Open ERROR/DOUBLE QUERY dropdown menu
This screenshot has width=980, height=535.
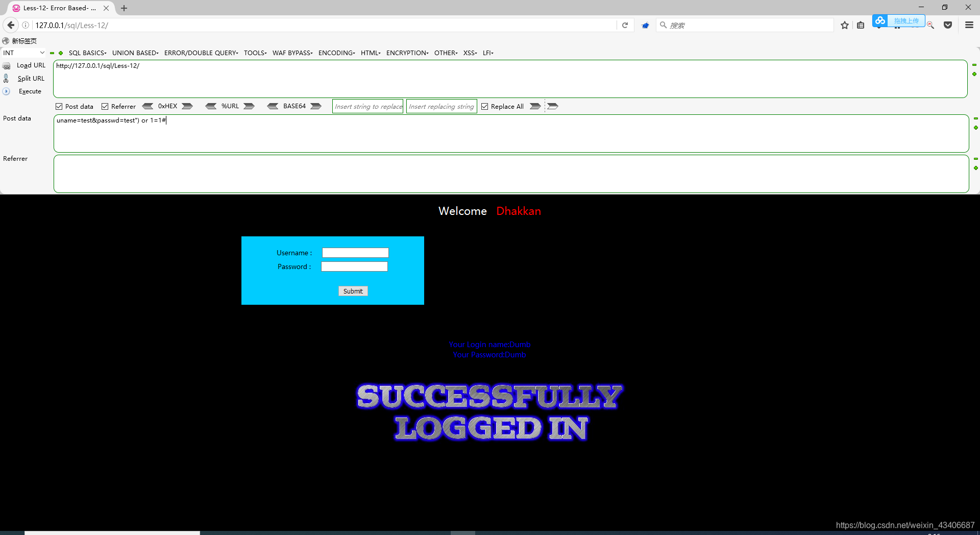point(201,53)
